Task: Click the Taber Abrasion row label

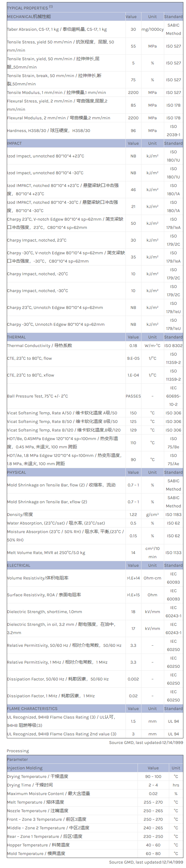Action: click(57, 29)
